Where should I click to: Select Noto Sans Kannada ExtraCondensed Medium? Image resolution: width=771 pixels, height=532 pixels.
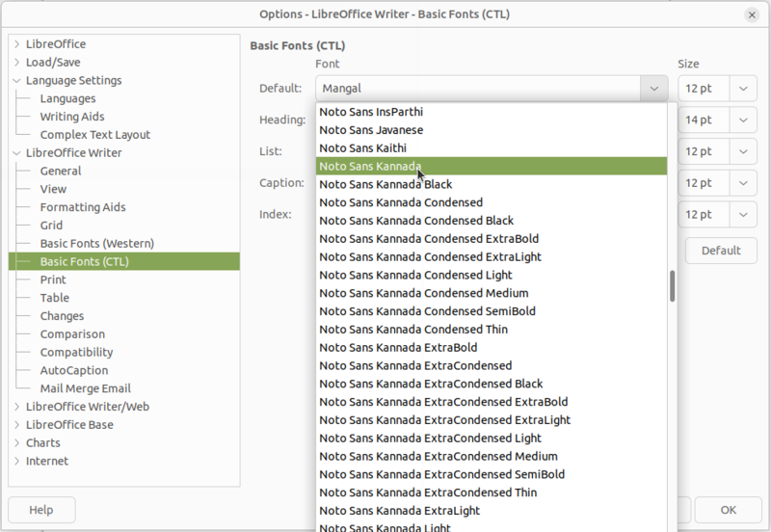coord(492,457)
